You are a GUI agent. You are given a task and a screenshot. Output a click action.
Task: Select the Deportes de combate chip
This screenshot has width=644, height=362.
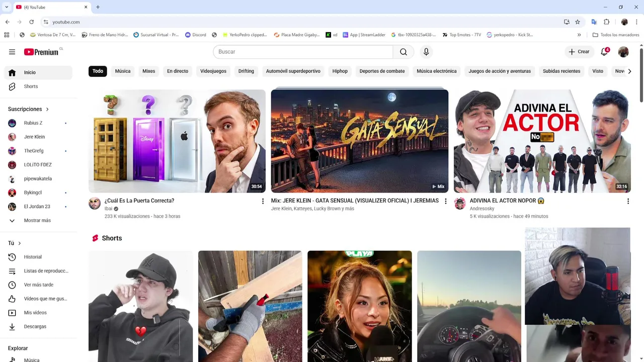382,71
